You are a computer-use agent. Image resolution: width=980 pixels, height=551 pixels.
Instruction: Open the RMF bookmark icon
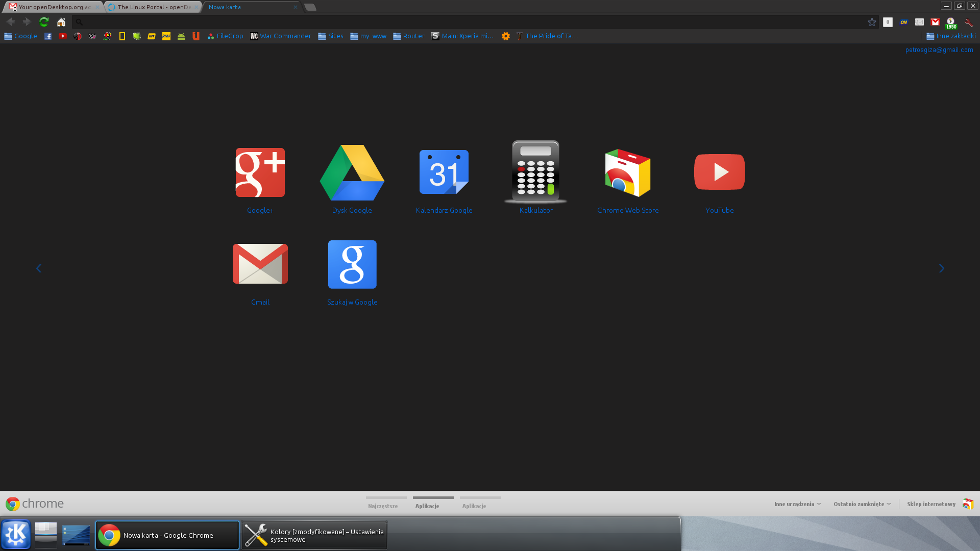166,36
